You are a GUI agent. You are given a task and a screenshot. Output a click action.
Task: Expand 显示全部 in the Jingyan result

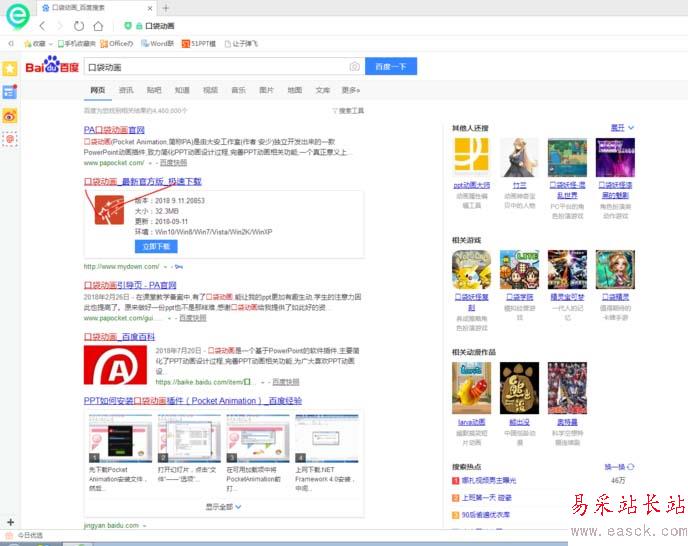223,506
